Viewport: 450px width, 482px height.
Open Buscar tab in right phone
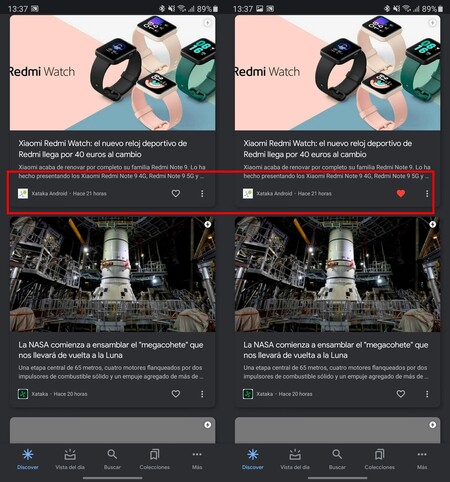[x=337, y=459]
